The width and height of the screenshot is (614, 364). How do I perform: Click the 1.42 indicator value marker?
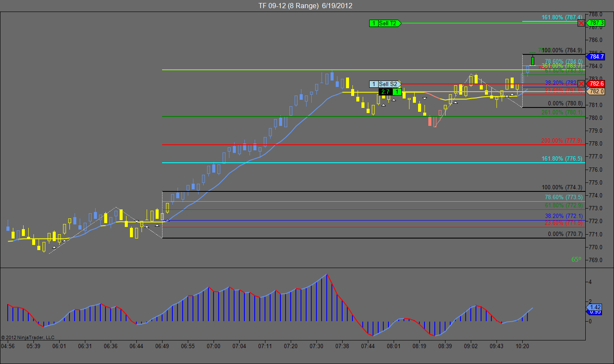point(594,307)
